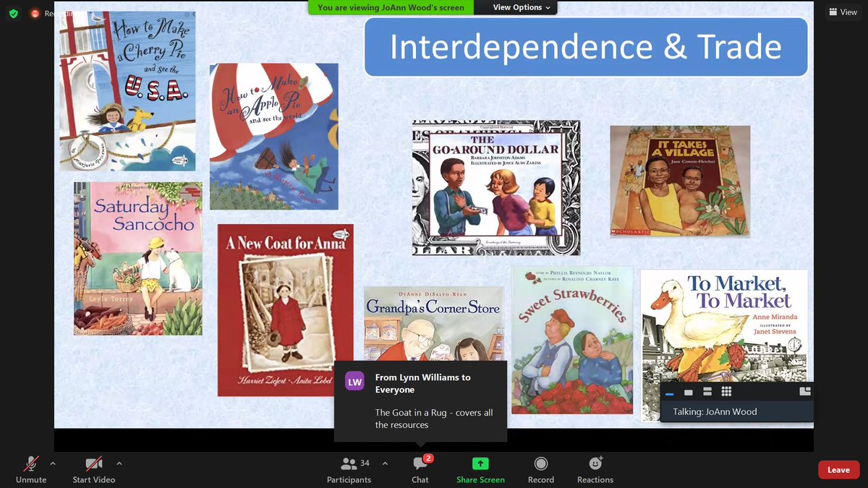This screenshot has height=488, width=868.
Task: Click the 'Grandpa's Corner Store' book cover
Action: (x=434, y=324)
